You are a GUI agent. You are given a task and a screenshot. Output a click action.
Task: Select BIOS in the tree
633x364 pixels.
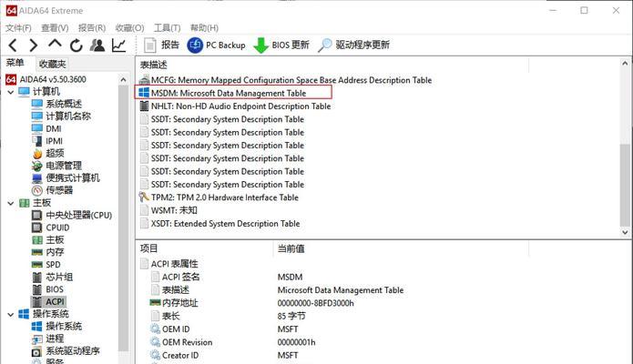click(47, 289)
